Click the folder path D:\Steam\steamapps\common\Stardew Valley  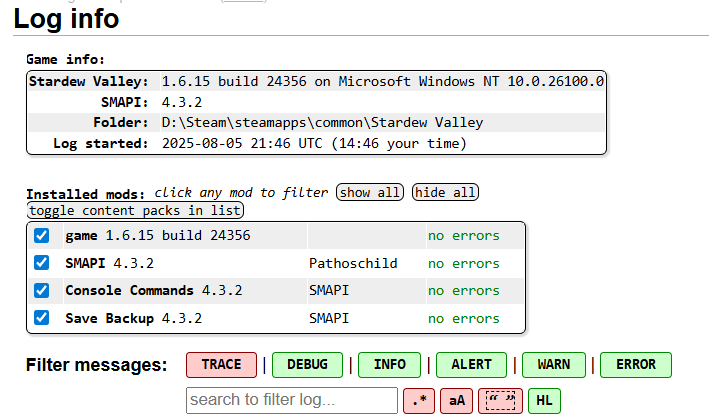pos(322,122)
